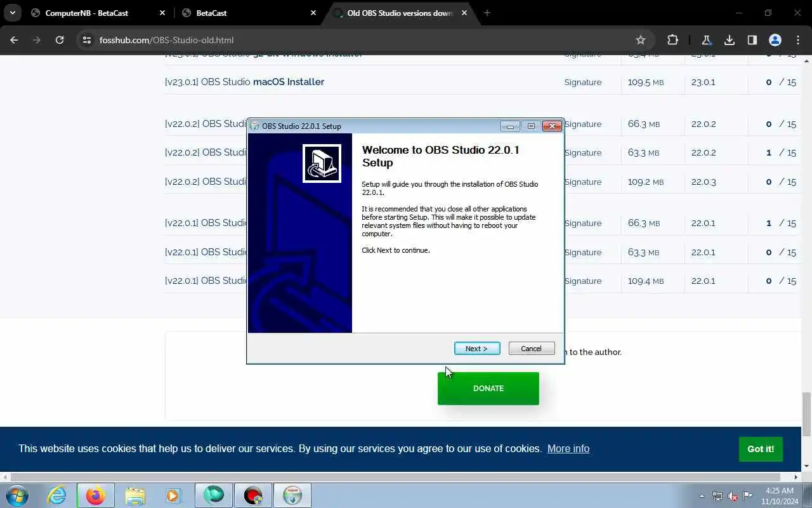812x508 pixels.
Task: Select the Old OBS Studio versions tab
Action: pos(400,13)
